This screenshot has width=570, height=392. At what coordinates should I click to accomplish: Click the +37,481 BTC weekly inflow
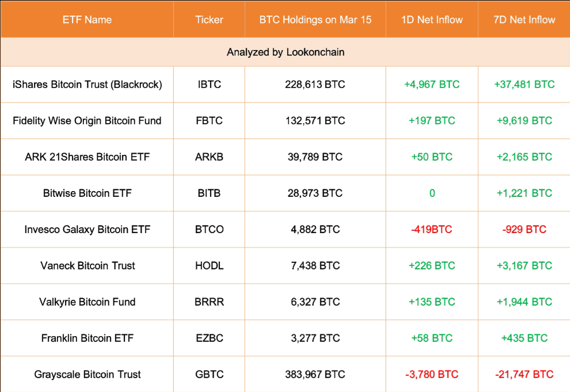tap(524, 85)
